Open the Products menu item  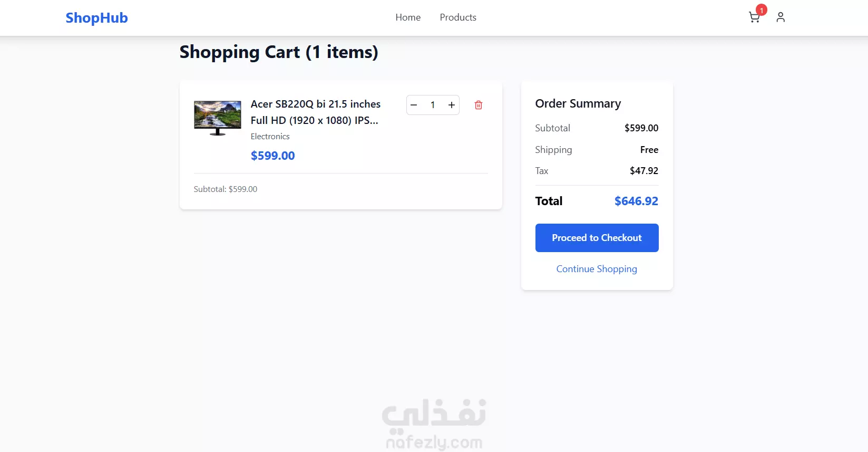458,17
